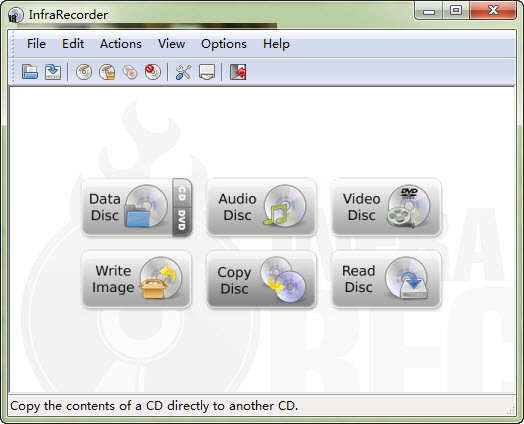Click the status bar text 'Copy the contents of a CD directly to another CD.'
This screenshot has height=424, width=524.
click(154, 406)
